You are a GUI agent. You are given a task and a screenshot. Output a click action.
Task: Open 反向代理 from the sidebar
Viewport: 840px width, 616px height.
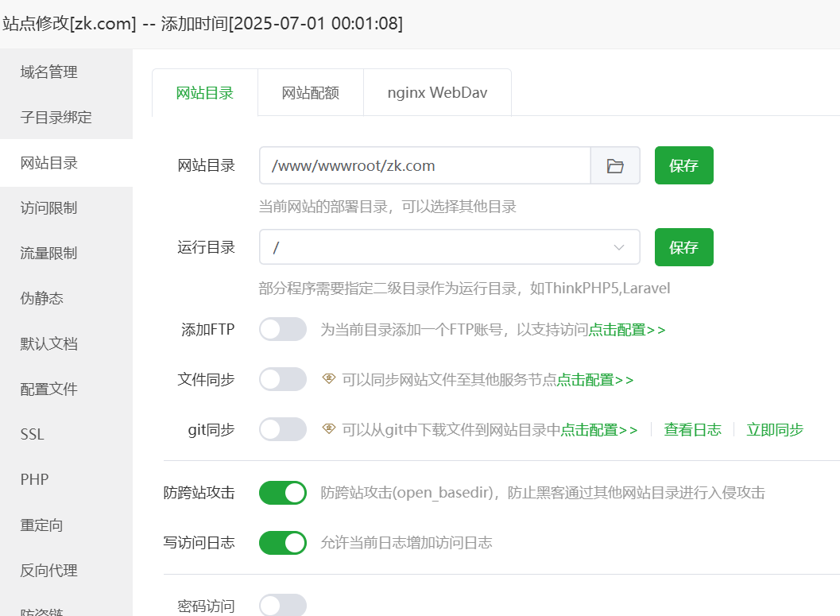(x=50, y=570)
